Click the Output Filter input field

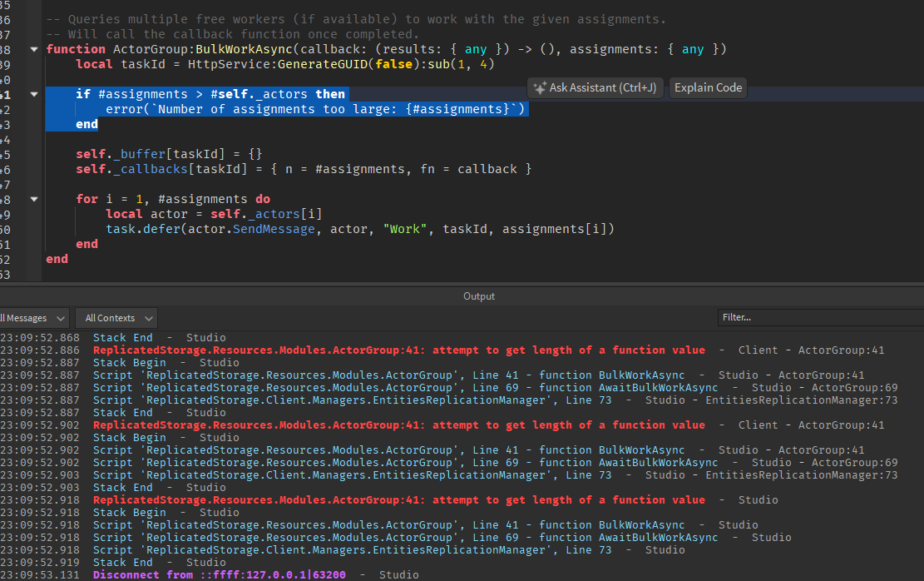coord(820,317)
